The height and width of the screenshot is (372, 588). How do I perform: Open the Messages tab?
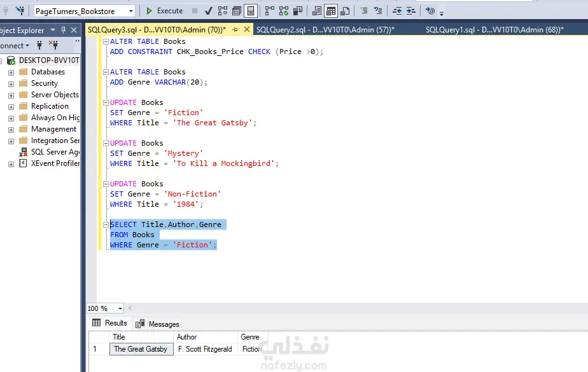click(157, 324)
